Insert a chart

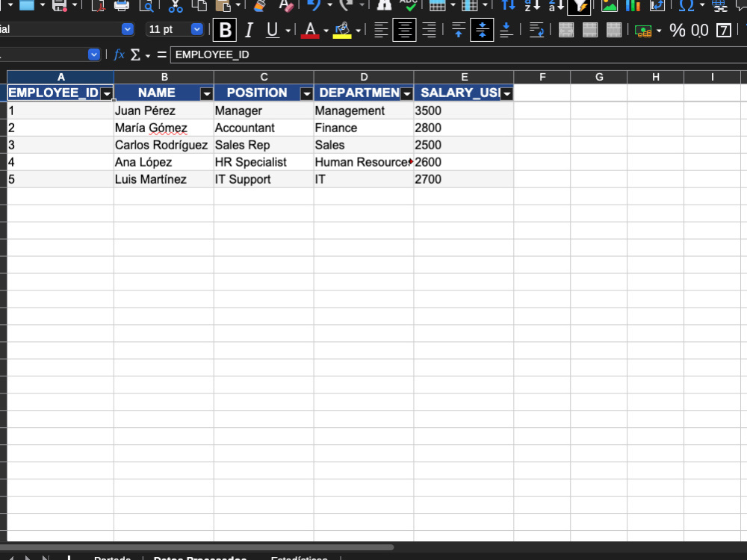click(633, 6)
